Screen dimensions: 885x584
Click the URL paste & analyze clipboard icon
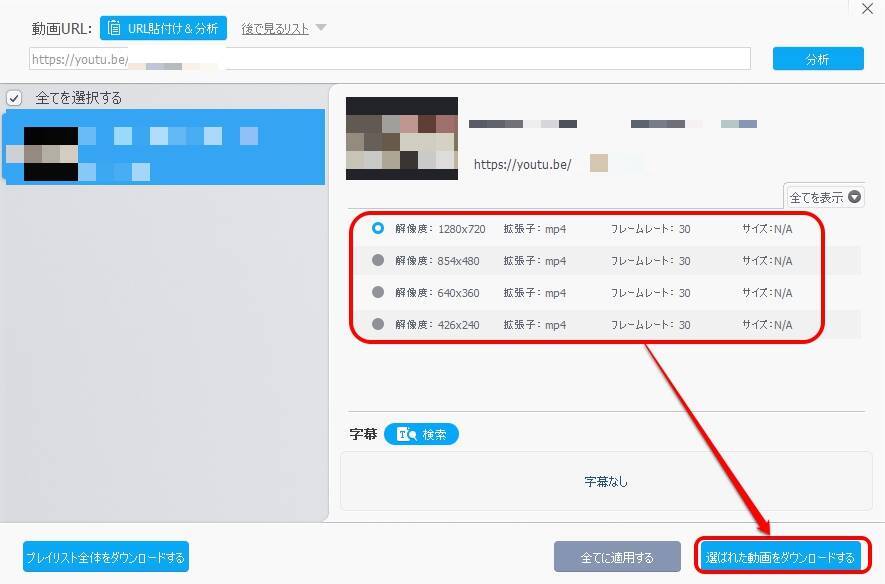115,28
